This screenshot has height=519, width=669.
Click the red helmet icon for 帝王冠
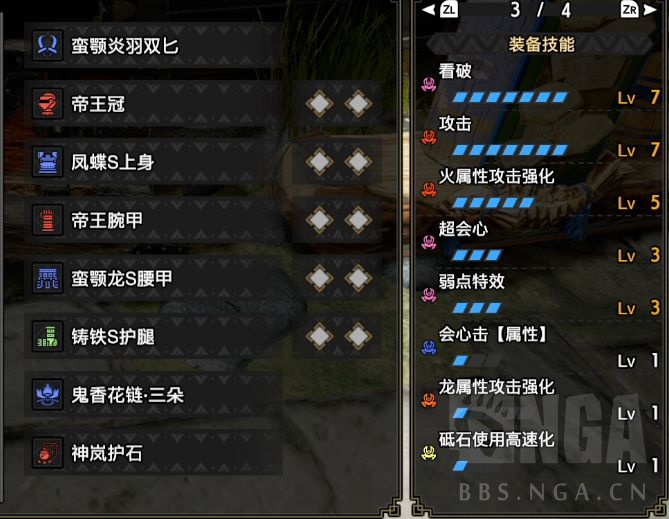[47, 104]
